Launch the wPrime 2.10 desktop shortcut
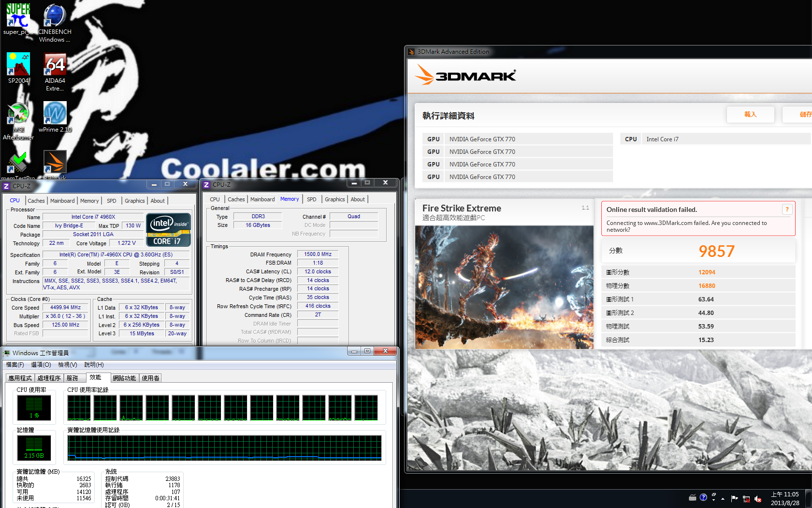Screen dimensions: 812x508 (x=55, y=117)
